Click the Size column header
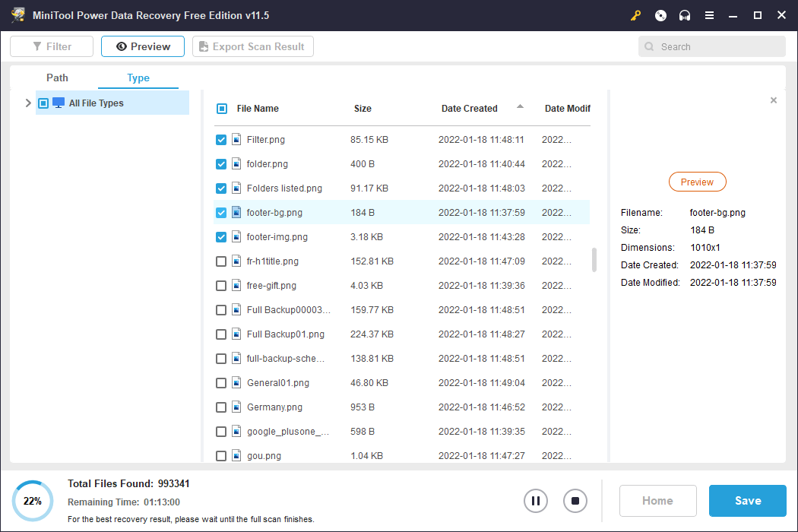This screenshot has width=798, height=532. tap(363, 109)
